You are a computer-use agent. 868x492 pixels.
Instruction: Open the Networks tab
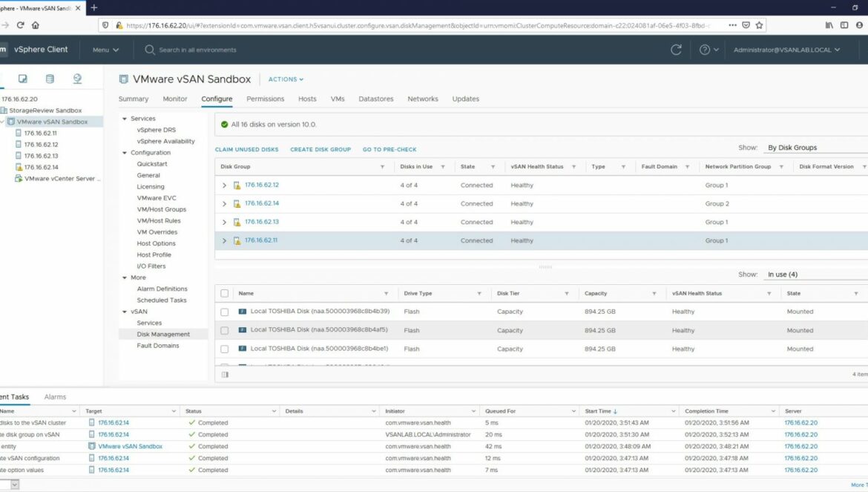pos(422,99)
